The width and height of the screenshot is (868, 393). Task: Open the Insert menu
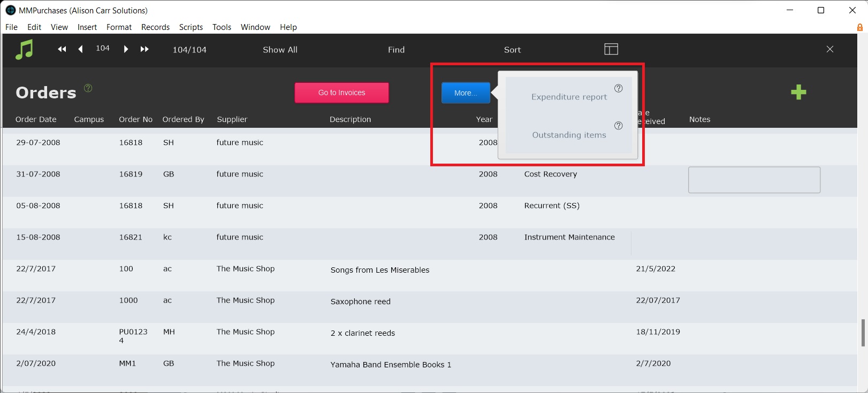point(87,27)
